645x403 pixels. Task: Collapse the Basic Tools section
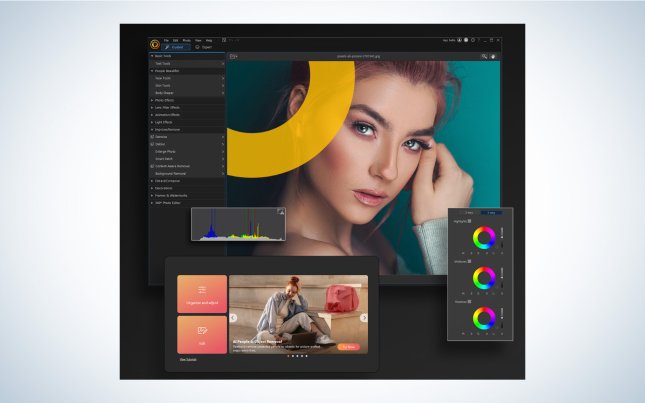tap(151, 56)
